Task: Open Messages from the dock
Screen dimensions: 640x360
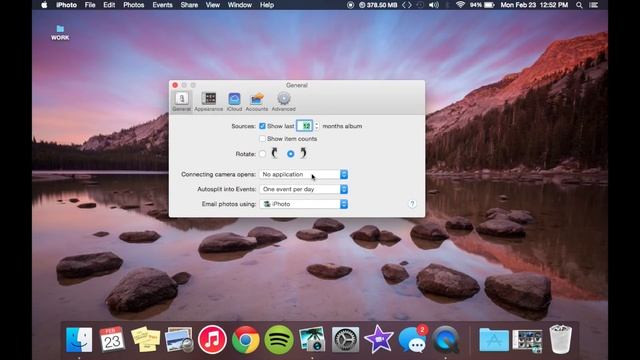Action: tap(412, 340)
